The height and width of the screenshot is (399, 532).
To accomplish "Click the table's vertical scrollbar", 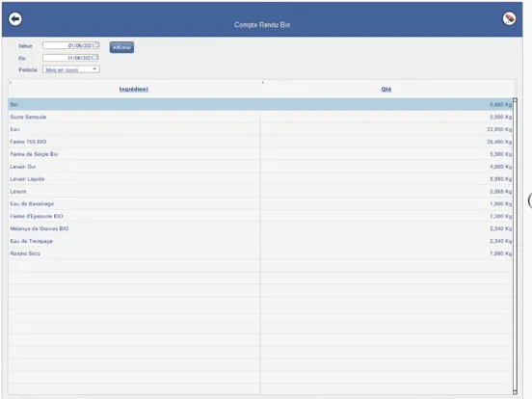I will click(x=515, y=247).
